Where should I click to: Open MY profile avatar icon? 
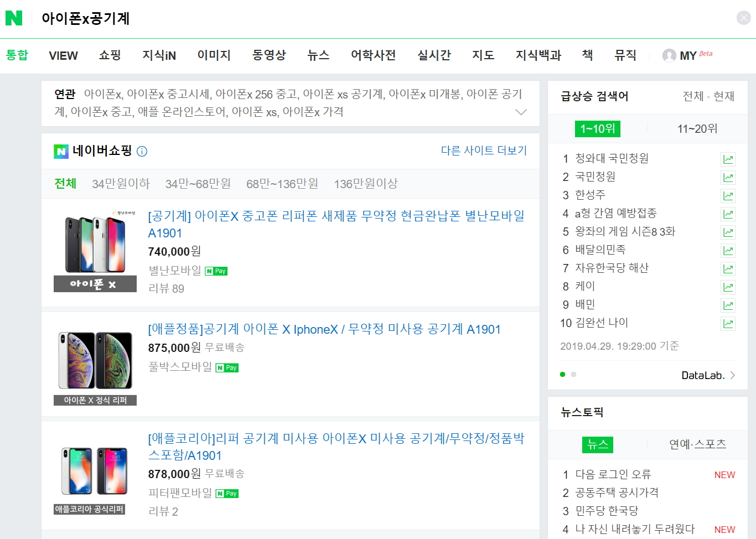pos(669,55)
